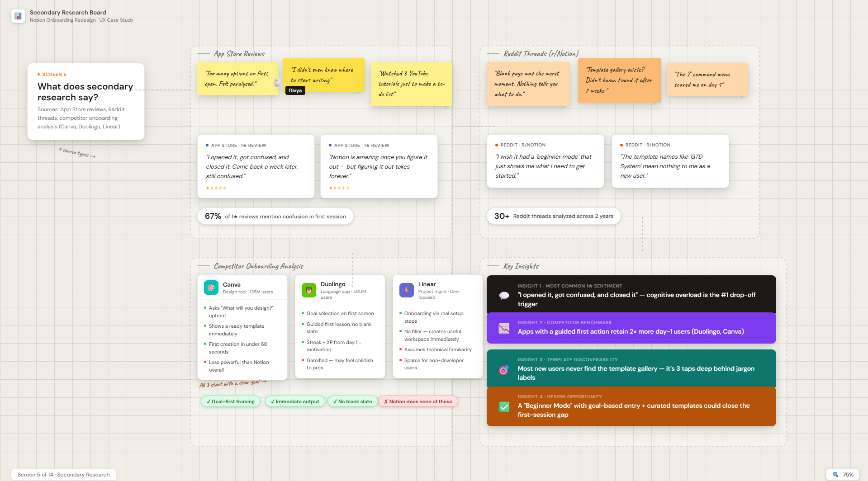Click the 'Notion does none of these' tag
The image size is (868, 481).
pyautogui.click(x=418, y=401)
